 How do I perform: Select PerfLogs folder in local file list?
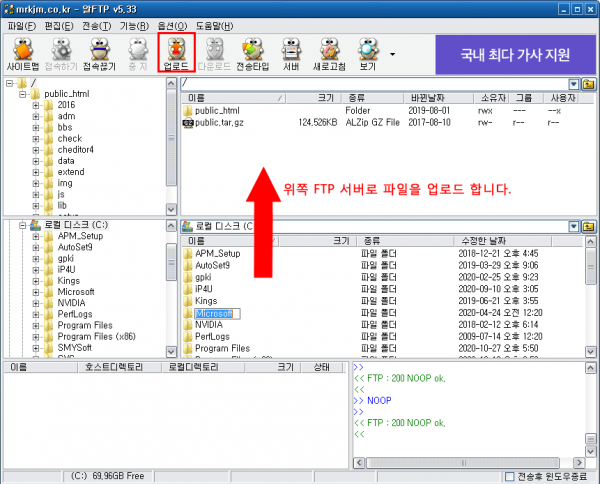[212, 337]
